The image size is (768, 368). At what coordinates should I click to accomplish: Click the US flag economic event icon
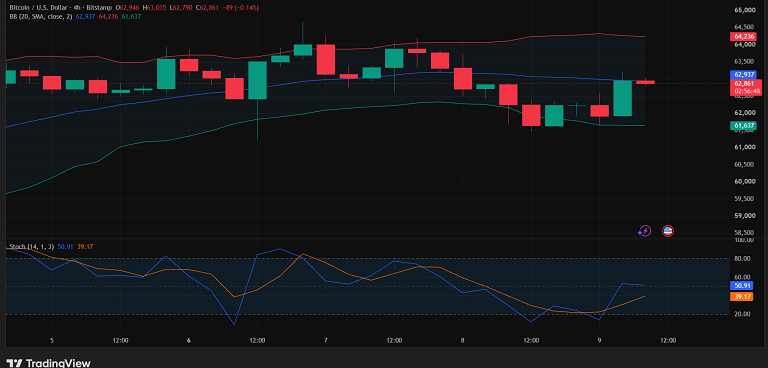click(x=668, y=231)
